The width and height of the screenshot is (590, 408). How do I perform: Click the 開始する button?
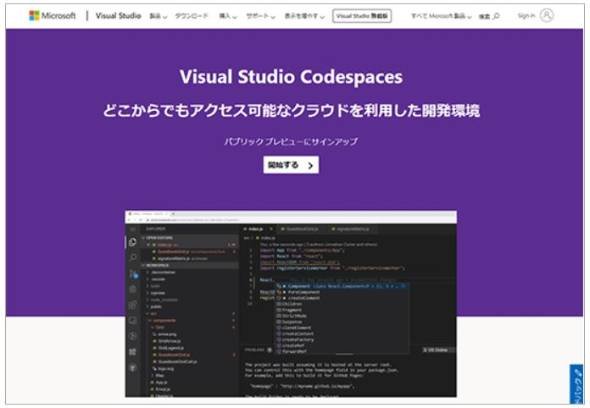coord(291,165)
